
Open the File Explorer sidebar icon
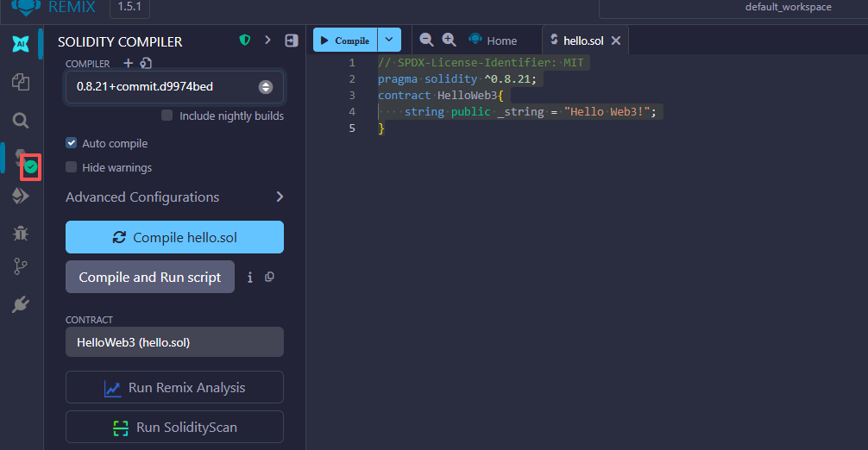[21, 82]
